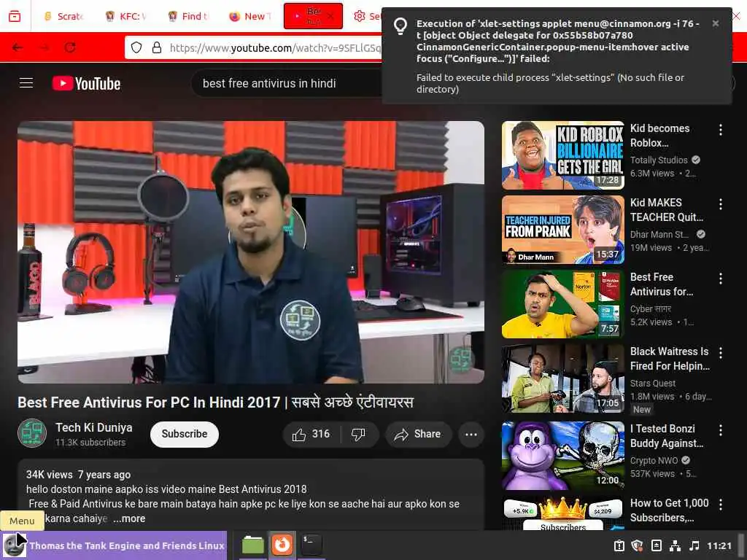
Task: Open options for Kid MAKES TEACHER Quit video
Action: (x=721, y=204)
